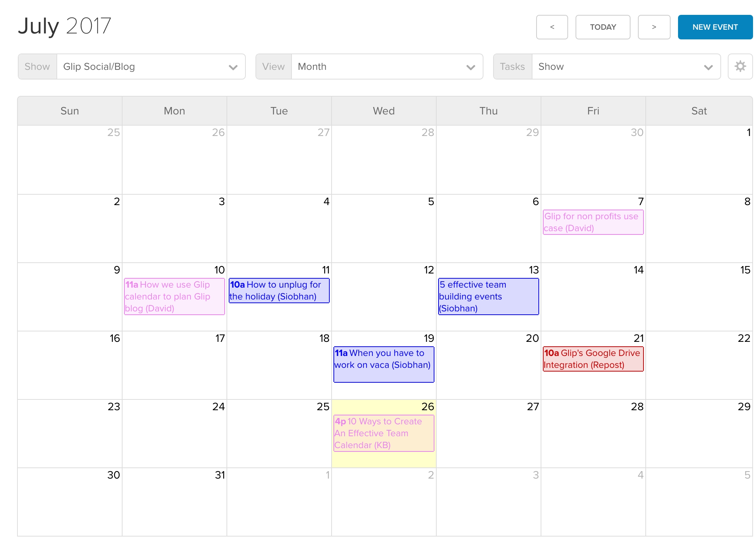Viewport: 756px width, 541px height.
Task: Click the Show label toggle for calendar
Action: (36, 65)
